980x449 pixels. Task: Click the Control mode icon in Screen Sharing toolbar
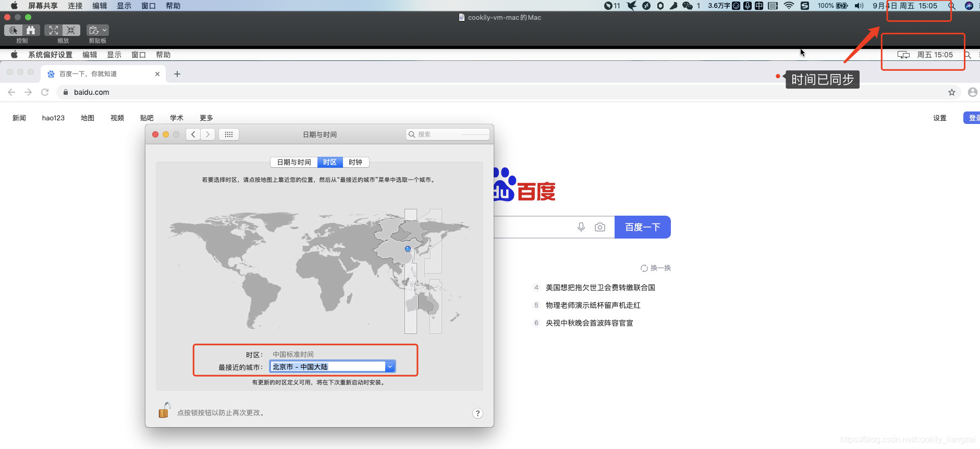point(13,30)
